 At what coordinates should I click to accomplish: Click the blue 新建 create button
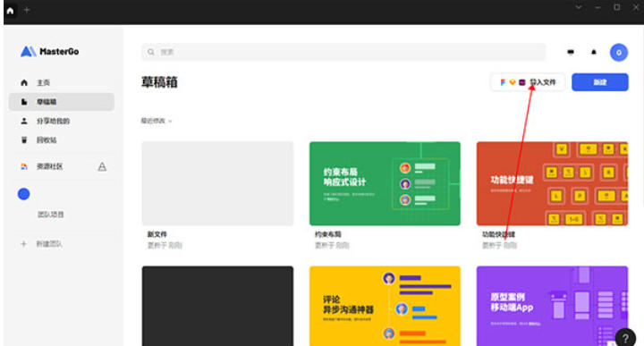[x=599, y=82]
